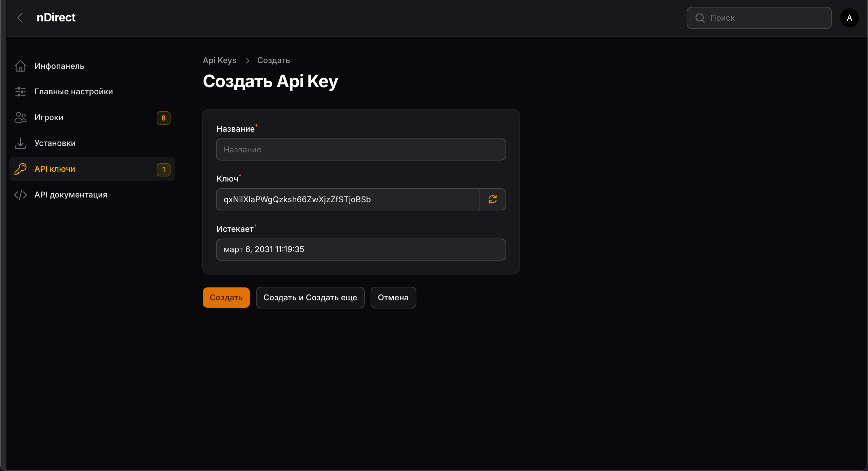Screen dimensions: 868x471
Task: Focus the Название input field
Action: [361, 150]
